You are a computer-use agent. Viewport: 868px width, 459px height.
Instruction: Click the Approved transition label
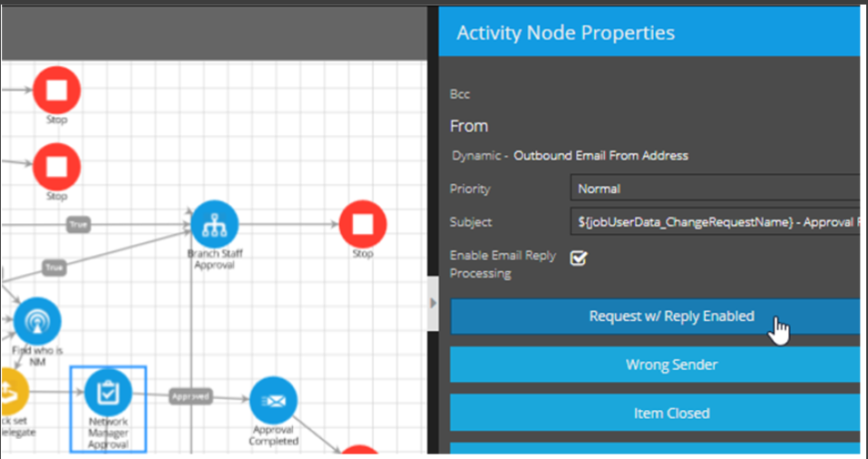[x=190, y=396]
